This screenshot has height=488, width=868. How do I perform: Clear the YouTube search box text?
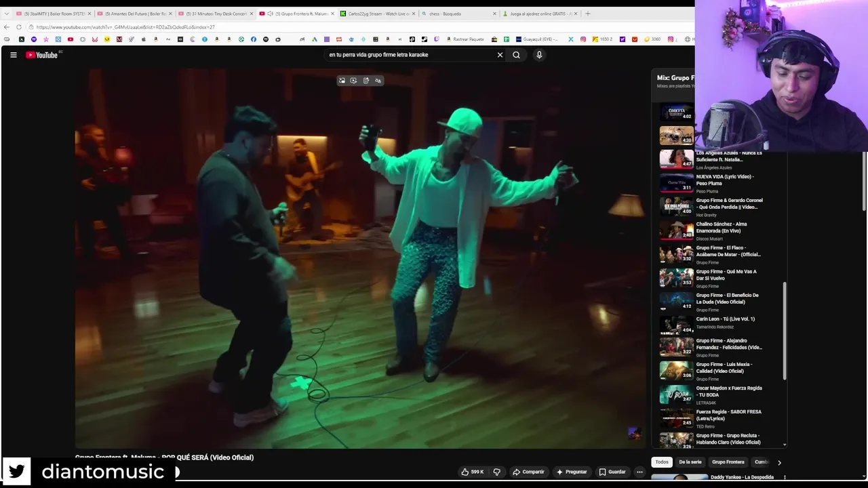pos(500,55)
